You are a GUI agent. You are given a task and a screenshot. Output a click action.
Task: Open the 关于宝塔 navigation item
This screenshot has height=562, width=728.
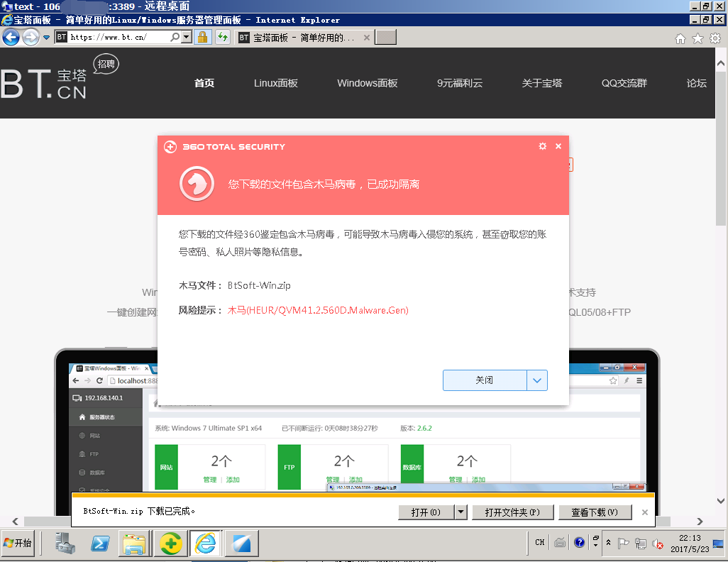542,83
